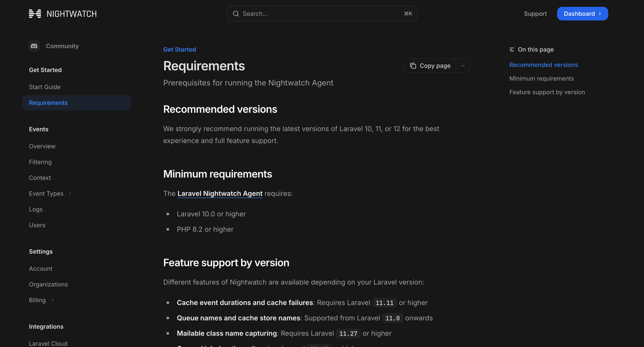Image resolution: width=644 pixels, height=347 pixels.
Task: Click the Copy page button
Action: 430,66
